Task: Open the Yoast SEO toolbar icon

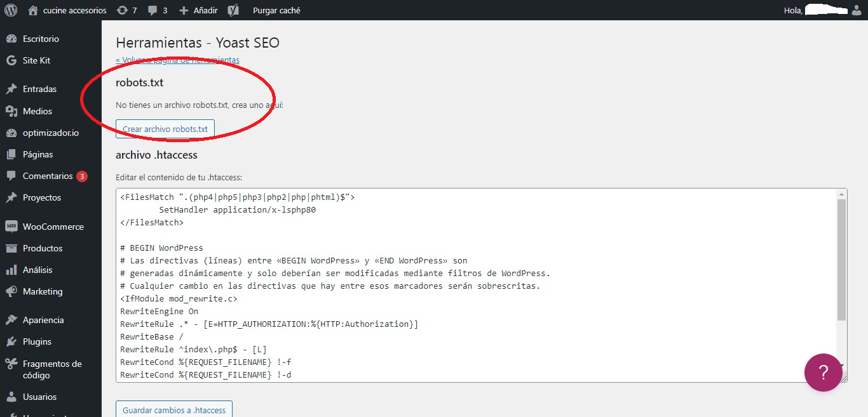Action: tap(233, 10)
